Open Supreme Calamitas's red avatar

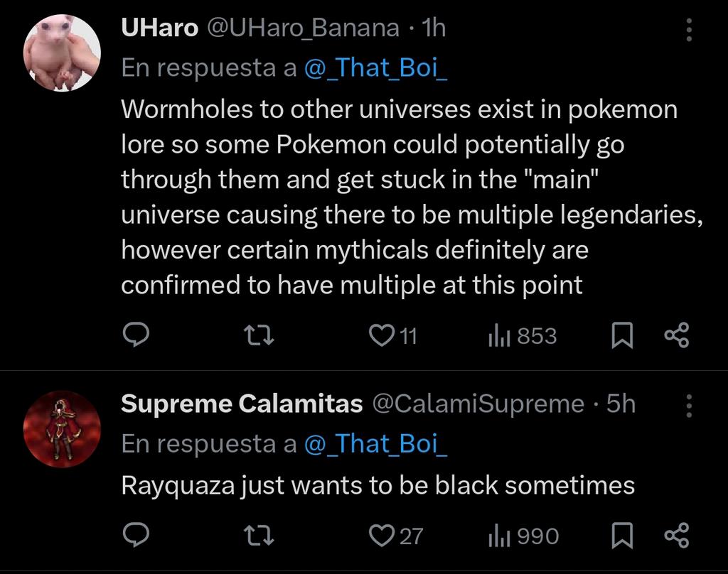click(x=63, y=429)
